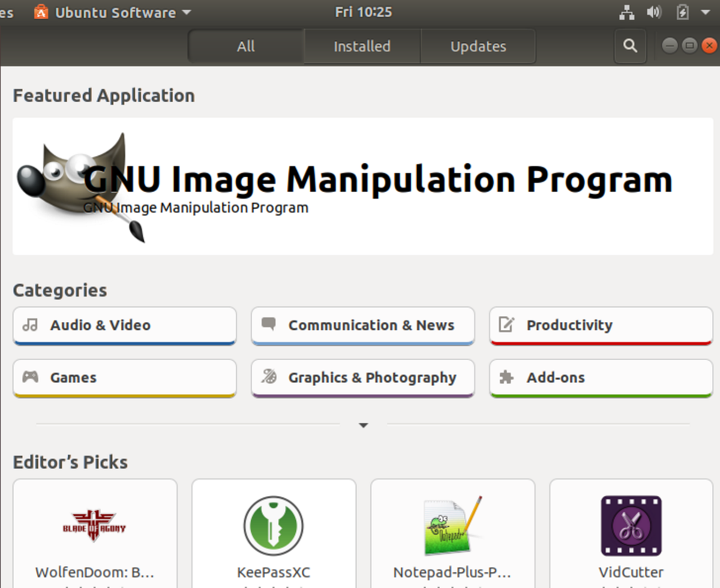The height and width of the screenshot is (588, 720).
Task: Open the search icon in Ubuntu Software
Action: pyautogui.click(x=629, y=46)
